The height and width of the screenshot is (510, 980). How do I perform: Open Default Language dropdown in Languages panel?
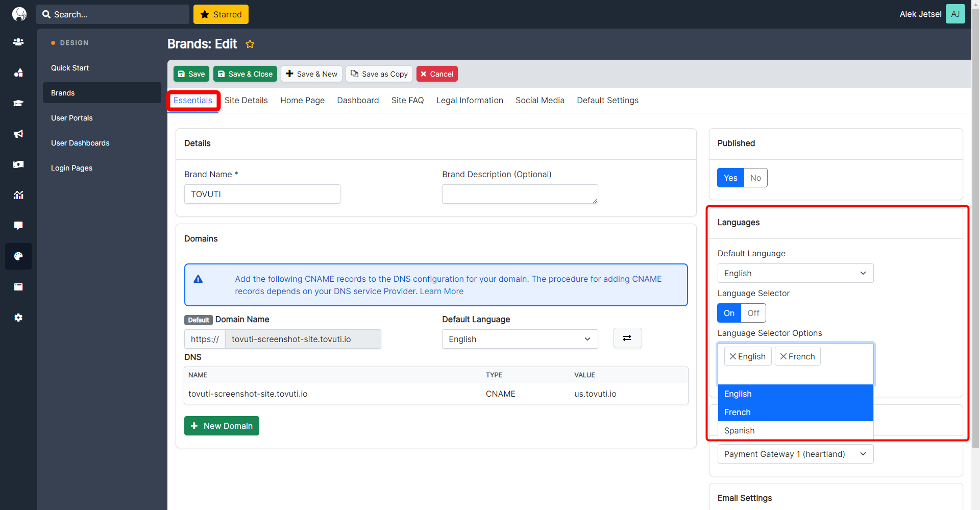795,273
